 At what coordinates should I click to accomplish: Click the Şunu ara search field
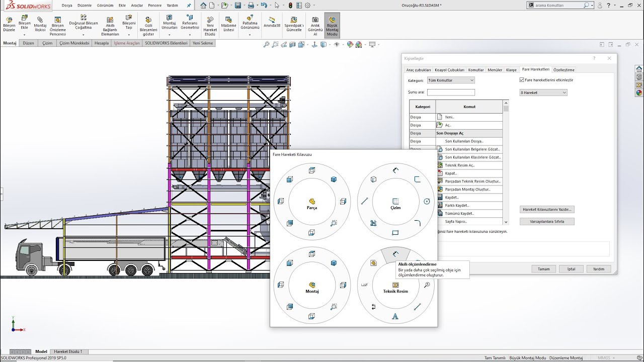click(x=451, y=93)
